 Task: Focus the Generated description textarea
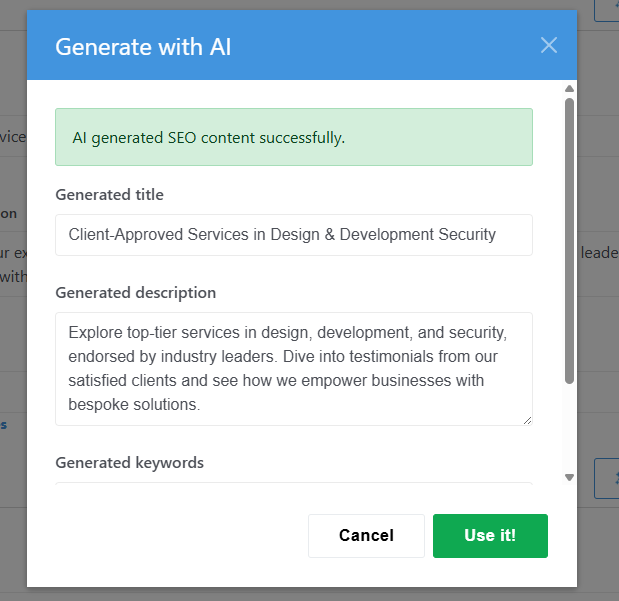[x=294, y=369]
